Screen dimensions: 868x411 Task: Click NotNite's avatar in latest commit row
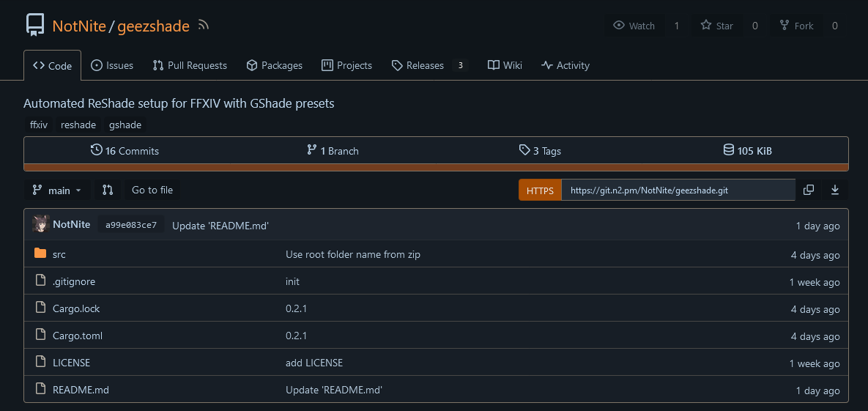(41, 224)
